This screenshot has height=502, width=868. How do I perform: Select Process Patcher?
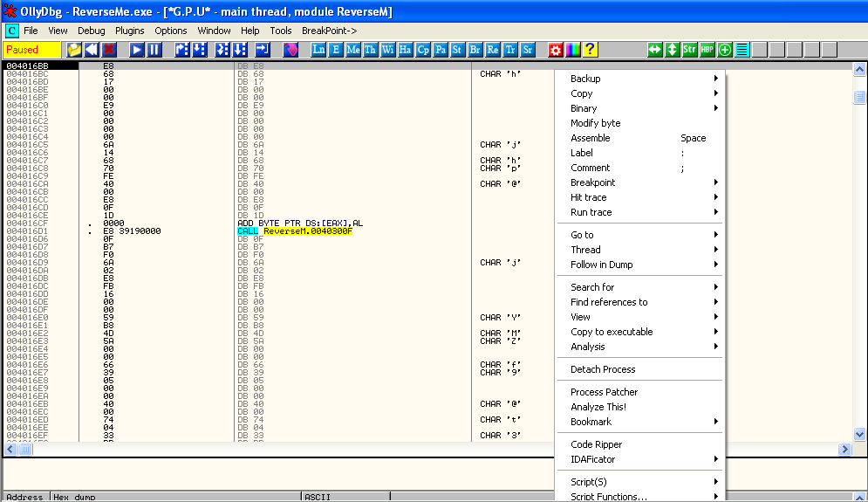click(640, 392)
